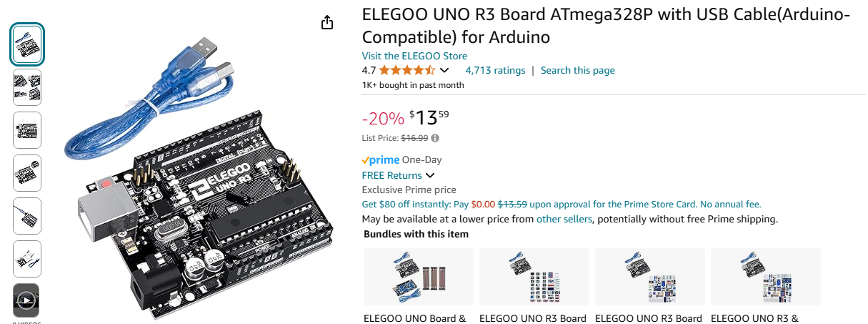This screenshot has height=324, width=868.
Task: Click the star rating icons
Action: click(x=406, y=70)
